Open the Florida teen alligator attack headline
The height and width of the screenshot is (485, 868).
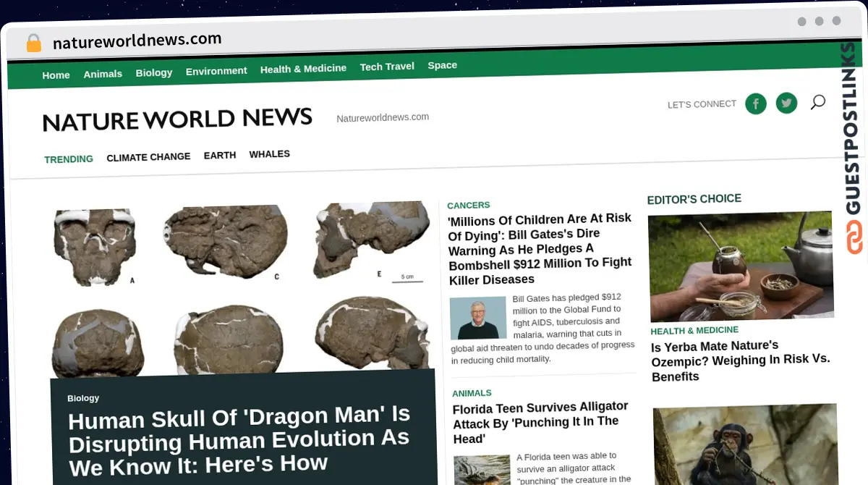coord(540,422)
